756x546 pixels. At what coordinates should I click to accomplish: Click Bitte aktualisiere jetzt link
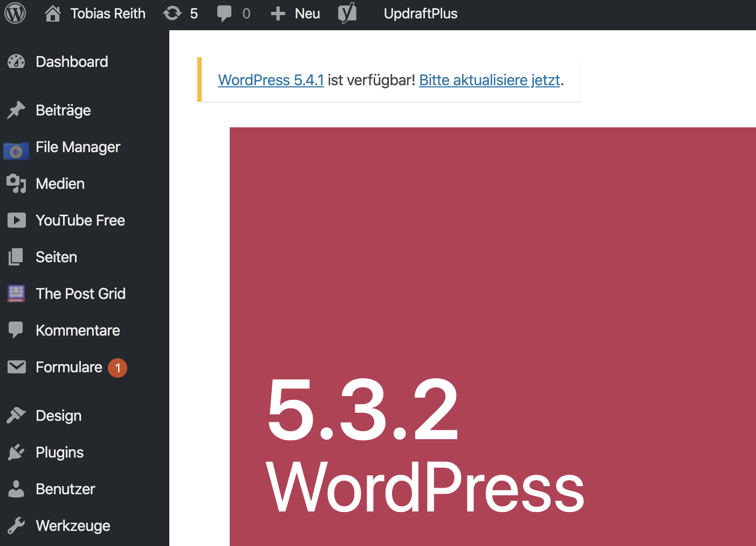point(490,80)
